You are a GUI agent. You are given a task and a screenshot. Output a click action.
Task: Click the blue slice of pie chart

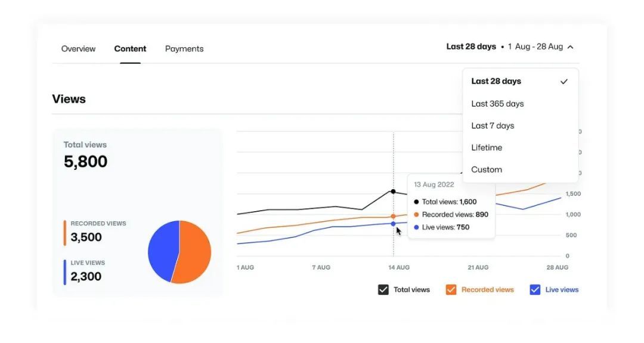[x=162, y=251]
